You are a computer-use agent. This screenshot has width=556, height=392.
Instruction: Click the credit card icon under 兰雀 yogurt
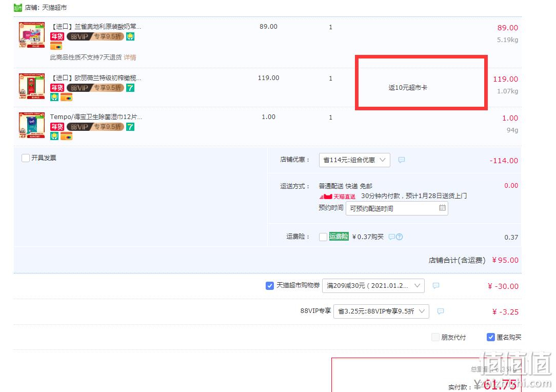56,46
